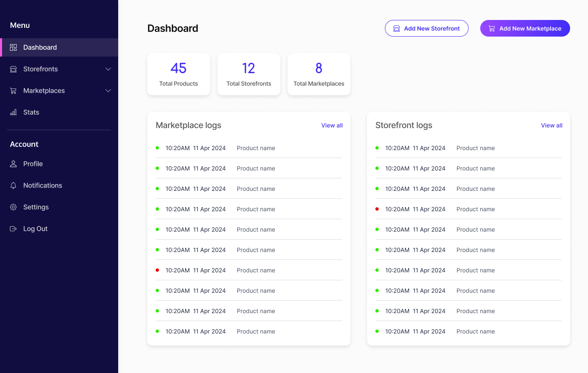Click the Log Out exit icon

pos(13,229)
